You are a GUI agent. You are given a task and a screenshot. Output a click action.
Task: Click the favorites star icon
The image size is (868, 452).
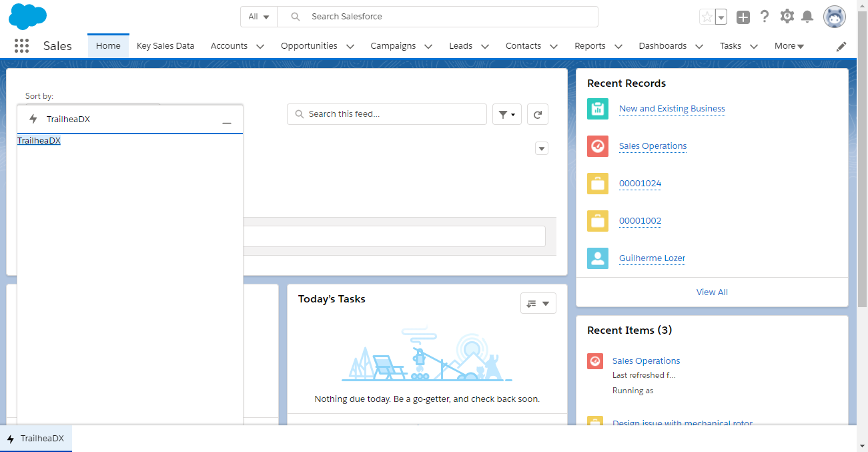(x=707, y=17)
